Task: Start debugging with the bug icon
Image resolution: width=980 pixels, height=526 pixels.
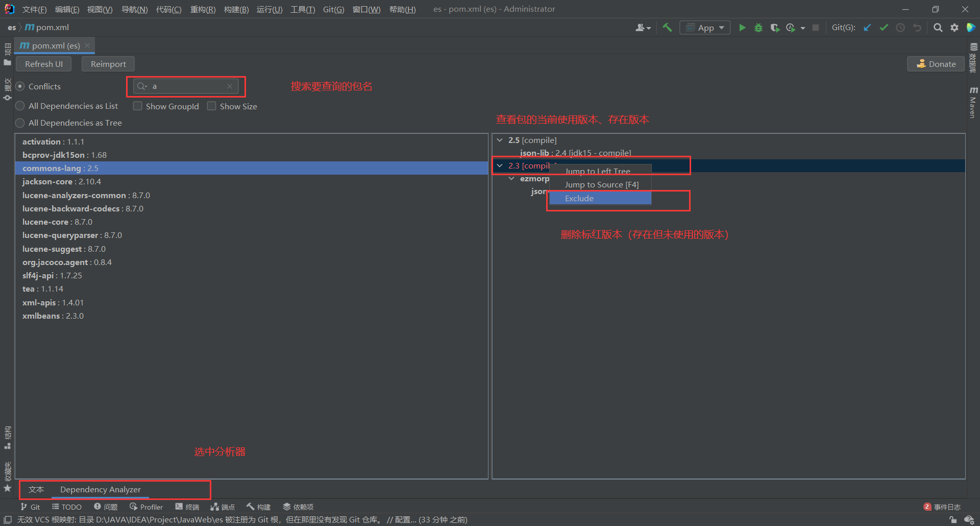Action: tap(758, 28)
